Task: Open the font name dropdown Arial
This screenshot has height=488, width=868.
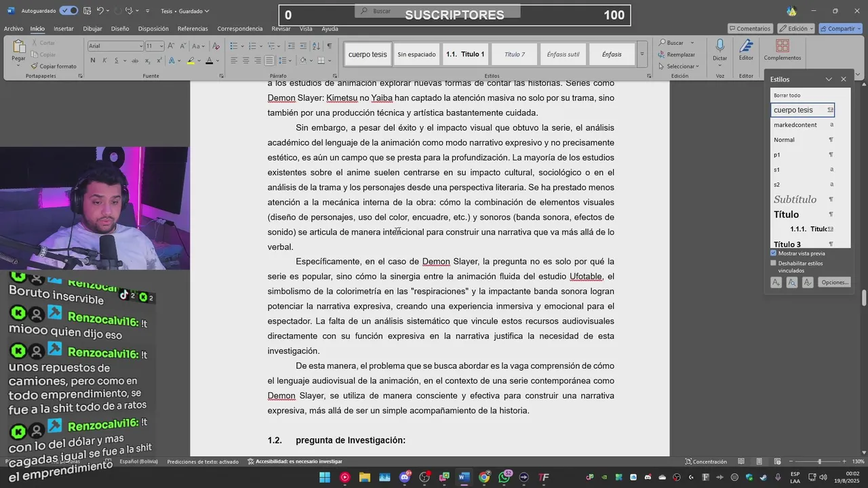Action: pos(140,46)
